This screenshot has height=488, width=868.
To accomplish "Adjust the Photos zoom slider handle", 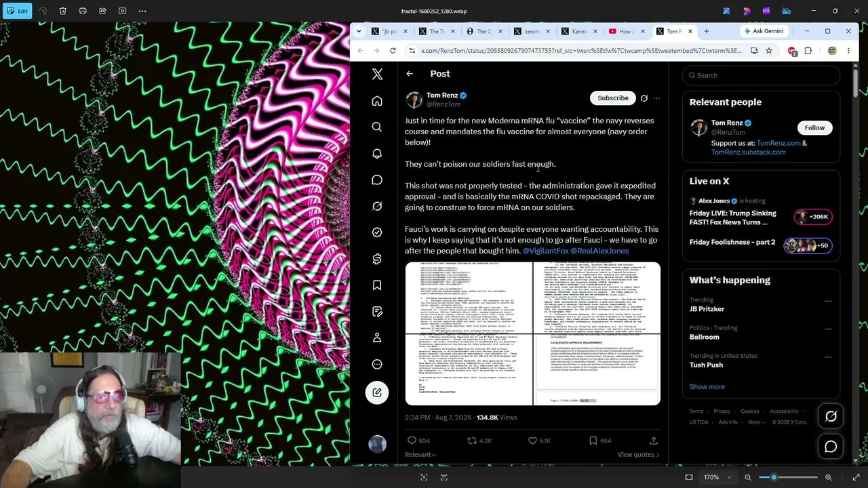I will (774, 477).
